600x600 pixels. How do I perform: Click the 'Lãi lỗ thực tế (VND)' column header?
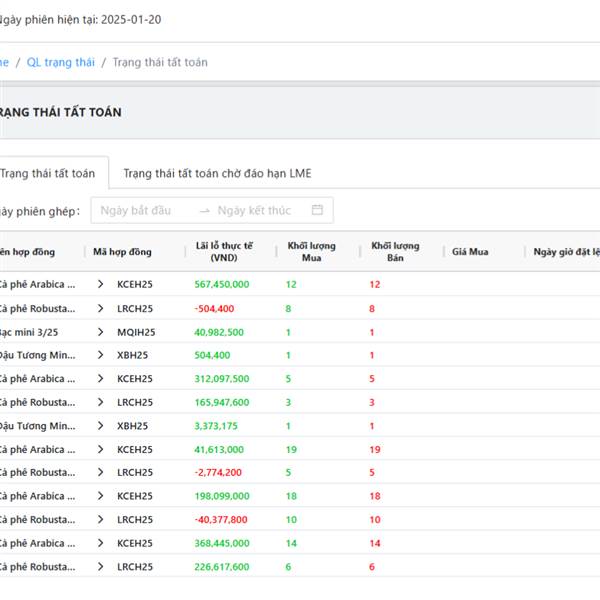224,251
